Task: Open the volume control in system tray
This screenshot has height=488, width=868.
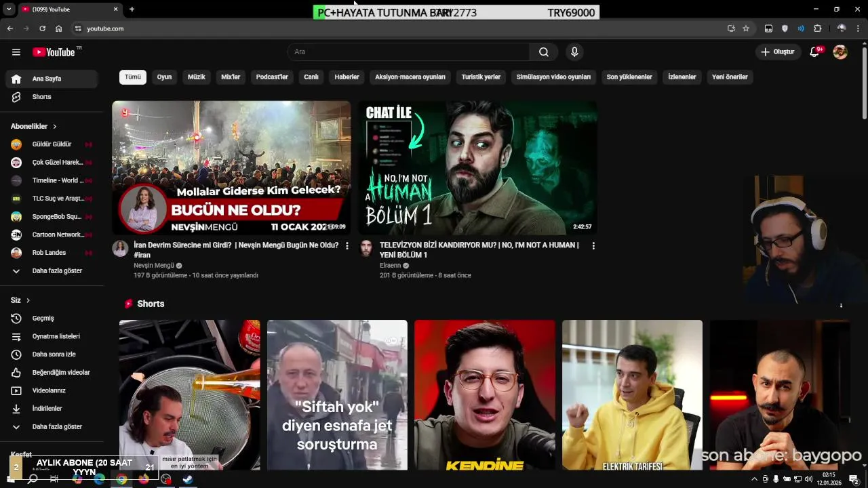Action: coord(809,479)
